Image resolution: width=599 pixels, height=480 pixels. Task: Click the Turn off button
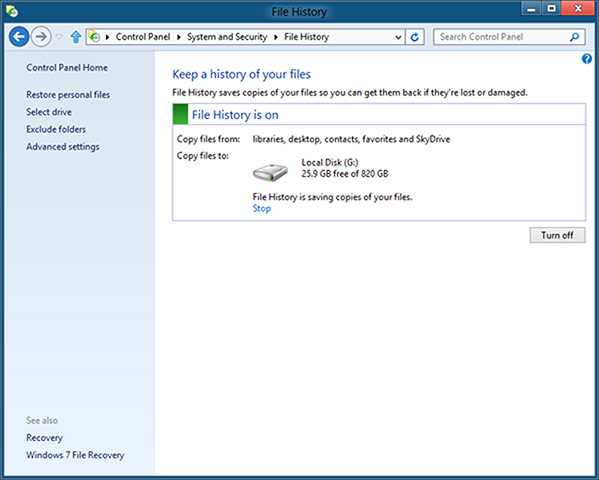point(557,235)
